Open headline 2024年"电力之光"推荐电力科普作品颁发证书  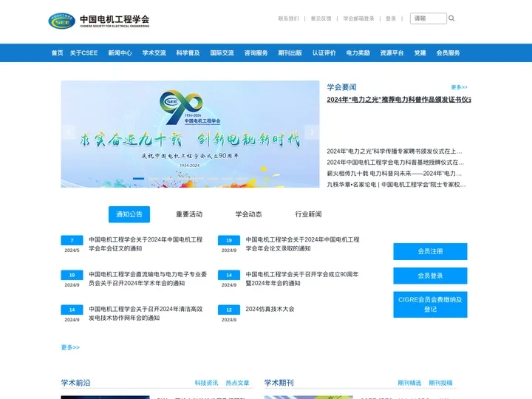click(x=399, y=100)
